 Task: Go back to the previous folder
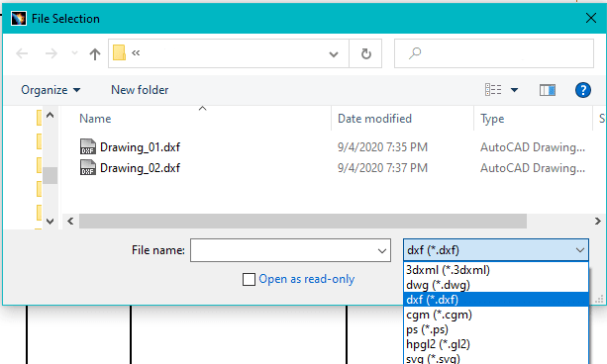[x=22, y=53]
